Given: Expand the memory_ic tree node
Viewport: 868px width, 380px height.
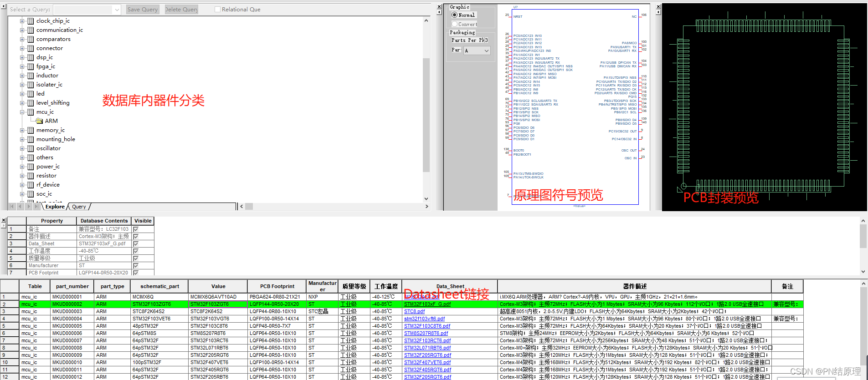Looking at the screenshot, I should [22, 130].
